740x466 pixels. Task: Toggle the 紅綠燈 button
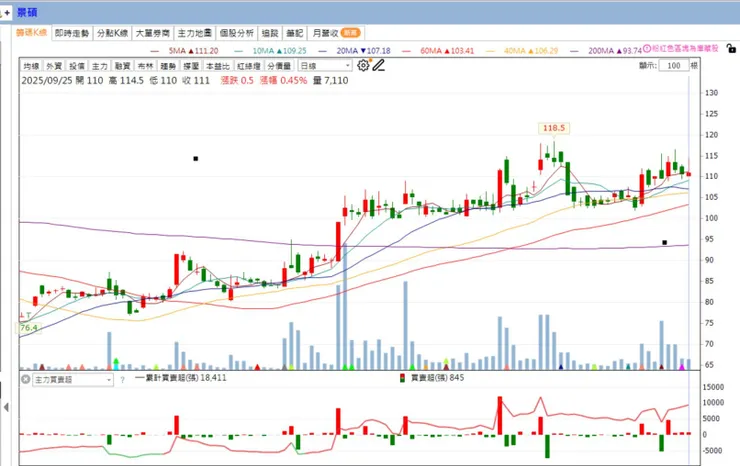pyautogui.click(x=249, y=66)
